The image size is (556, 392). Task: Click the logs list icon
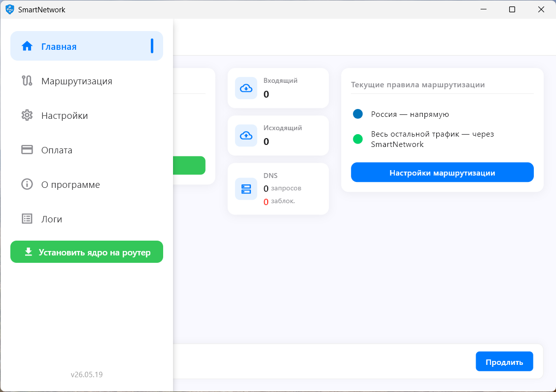tap(27, 218)
